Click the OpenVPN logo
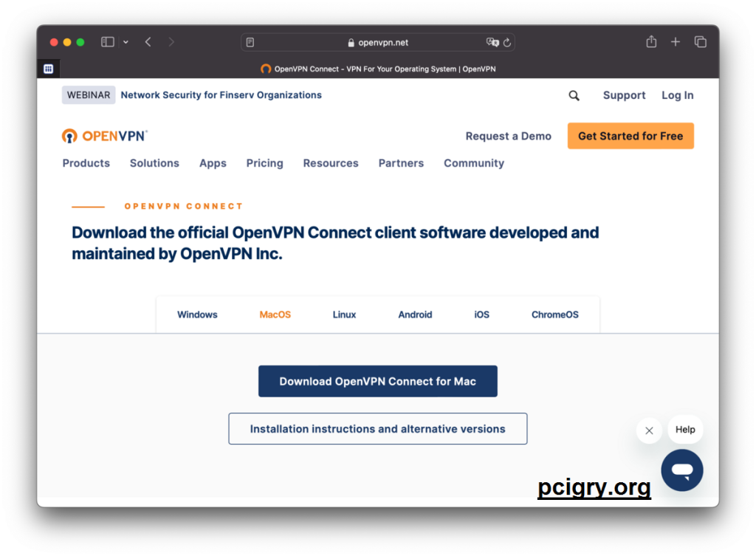The height and width of the screenshot is (556, 756). click(x=105, y=136)
